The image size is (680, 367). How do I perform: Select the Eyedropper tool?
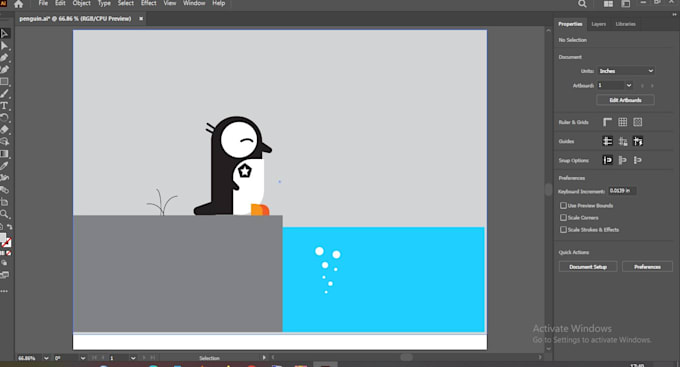point(4,166)
